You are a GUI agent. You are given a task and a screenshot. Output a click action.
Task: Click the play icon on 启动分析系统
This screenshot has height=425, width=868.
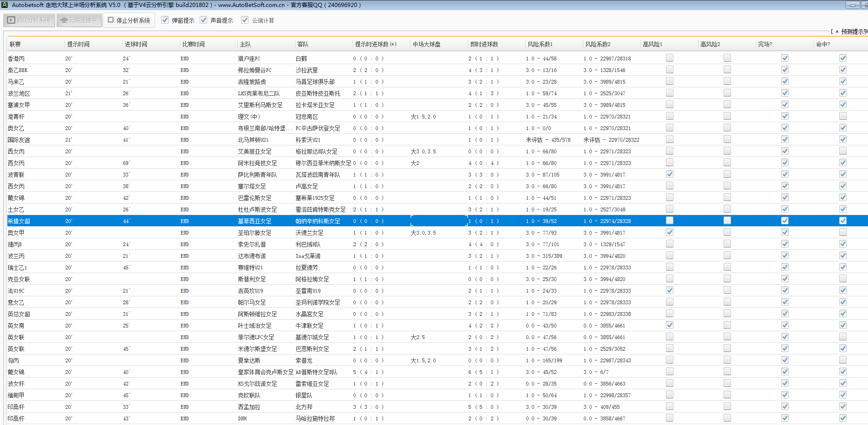11,20
